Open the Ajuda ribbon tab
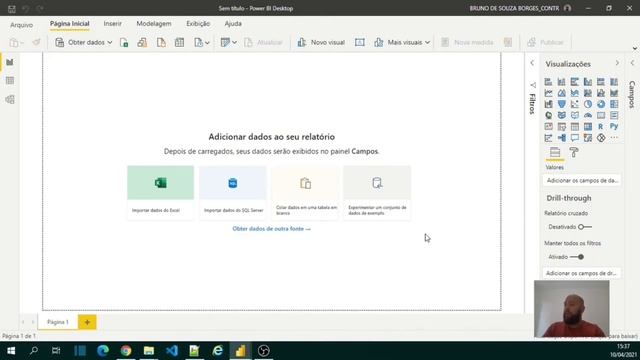Viewport: 640px width, 360px height. point(233,24)
